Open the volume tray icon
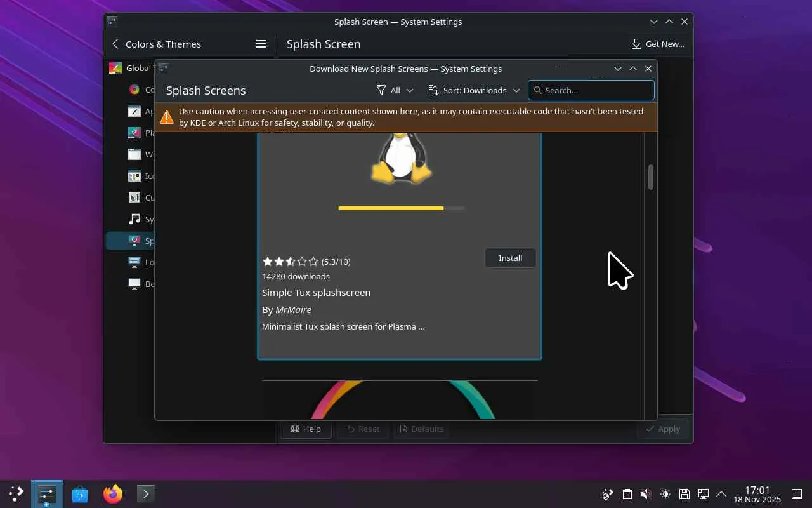 pos(646,494)
